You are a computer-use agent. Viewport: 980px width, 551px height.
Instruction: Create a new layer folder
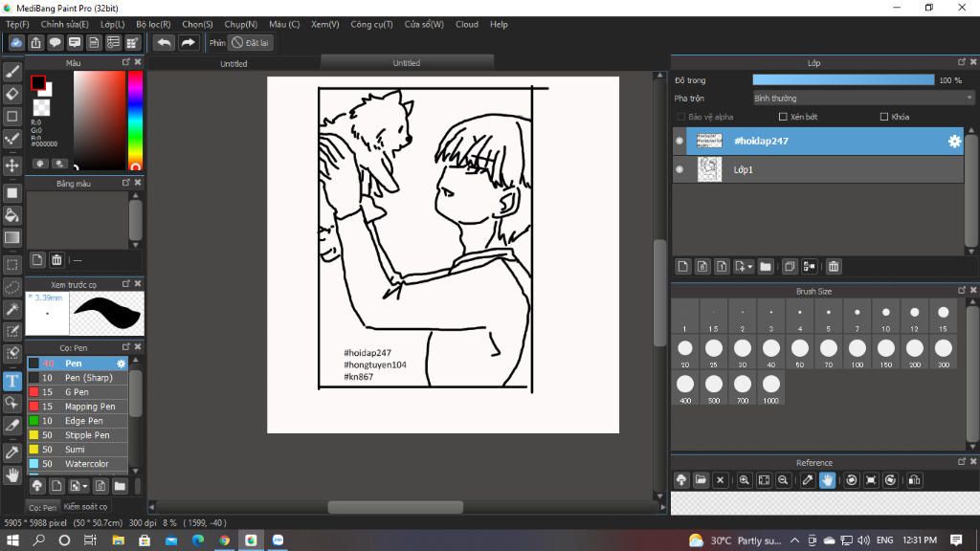[766, 267]
